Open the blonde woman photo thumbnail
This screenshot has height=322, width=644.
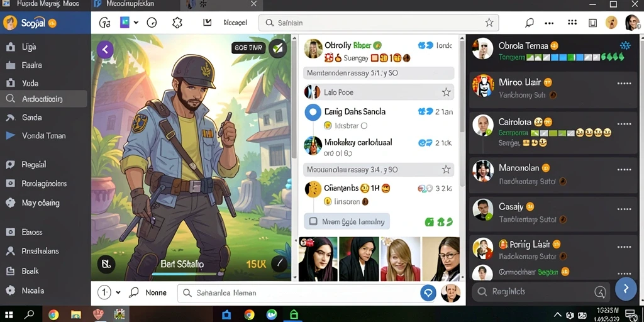click(x=401, y=258)
